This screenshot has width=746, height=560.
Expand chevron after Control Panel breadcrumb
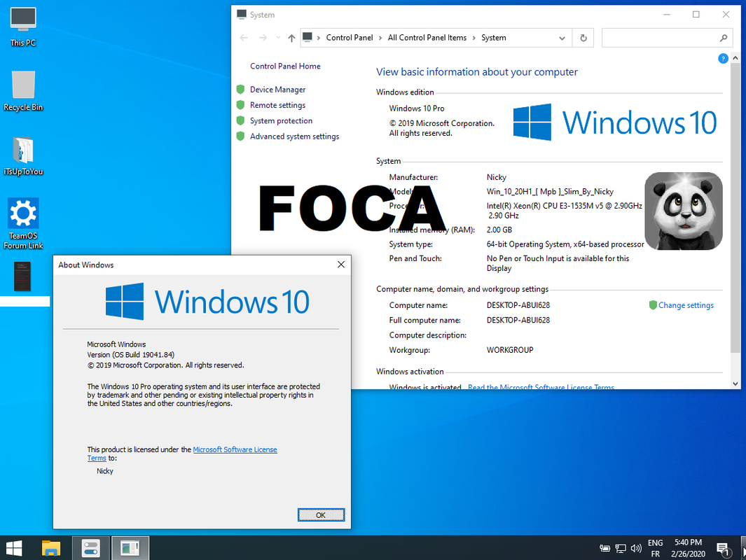(380, 38)
